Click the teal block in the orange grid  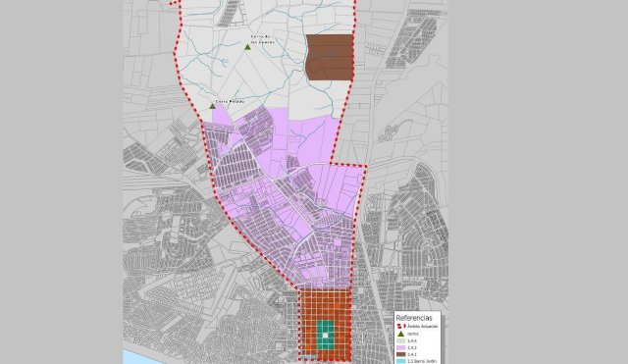coord(326,336)
